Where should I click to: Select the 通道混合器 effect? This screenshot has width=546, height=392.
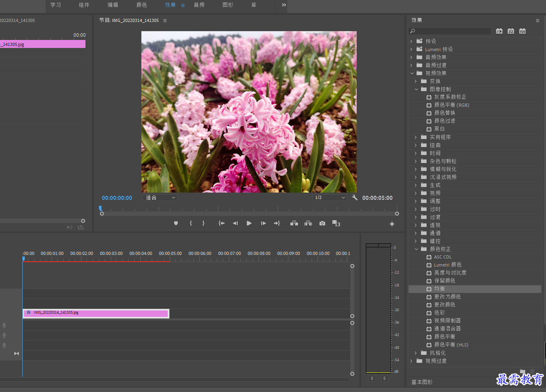click(447, 329)
